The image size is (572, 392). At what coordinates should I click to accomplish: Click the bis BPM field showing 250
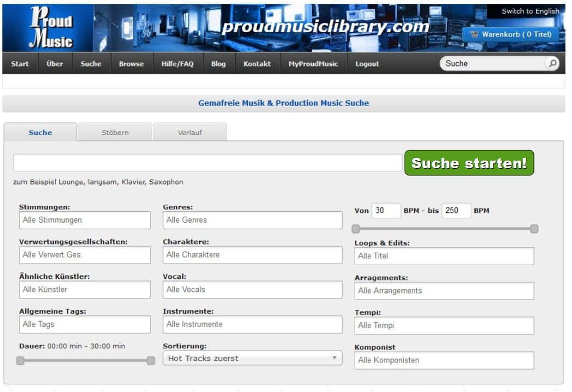456,210
